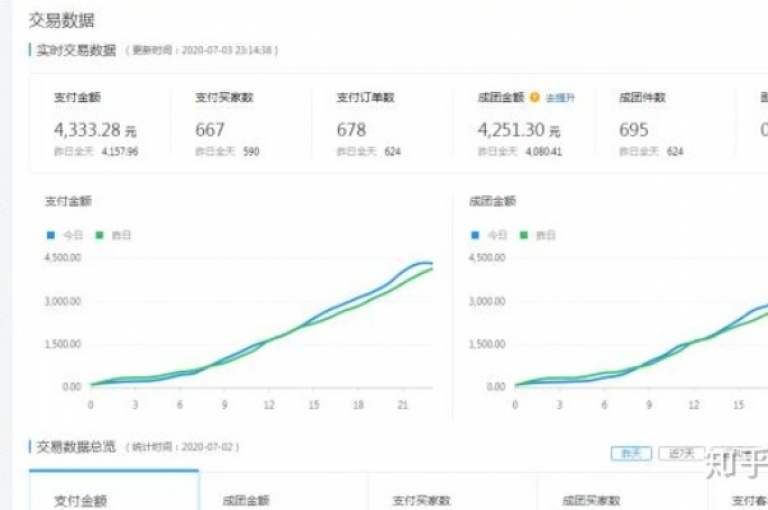Click the 交易数据总览 section heading

[x=76, y=447]
